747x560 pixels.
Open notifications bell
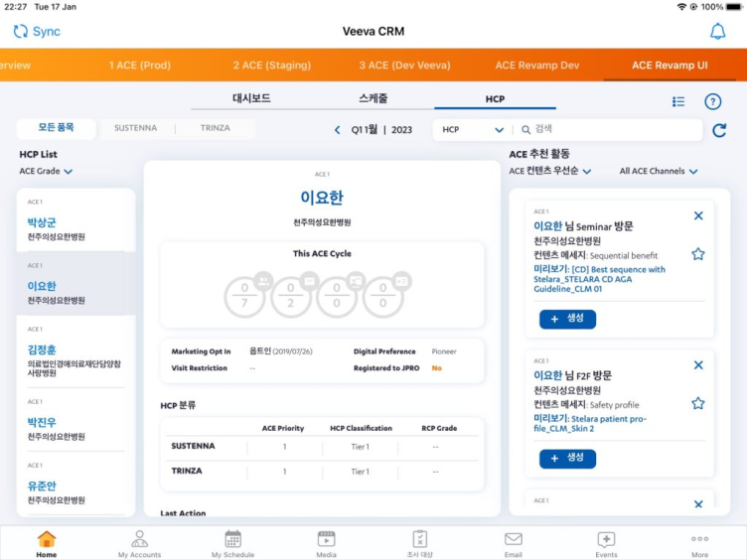(717, 32)
